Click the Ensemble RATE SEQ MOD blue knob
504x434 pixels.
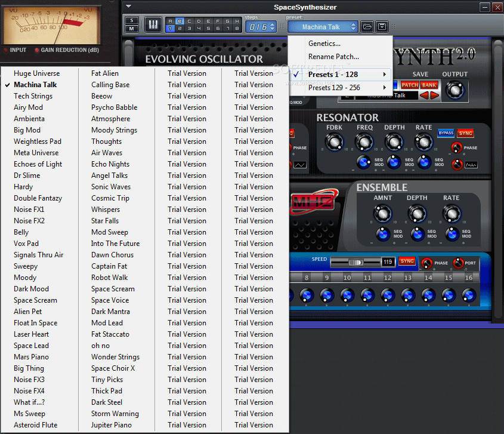point(452,234)
